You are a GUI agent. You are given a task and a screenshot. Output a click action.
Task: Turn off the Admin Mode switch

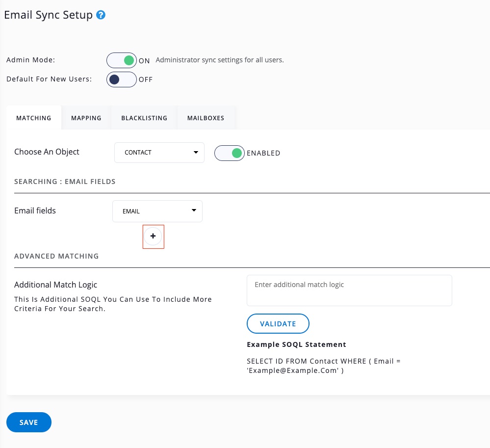click(x=122, y=61)
